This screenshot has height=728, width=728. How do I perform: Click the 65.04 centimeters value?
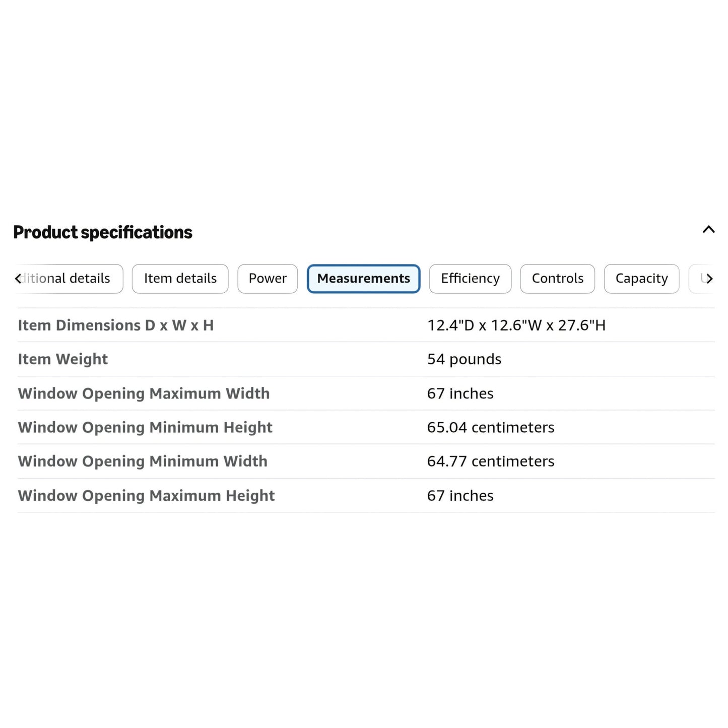click(491, 427)
